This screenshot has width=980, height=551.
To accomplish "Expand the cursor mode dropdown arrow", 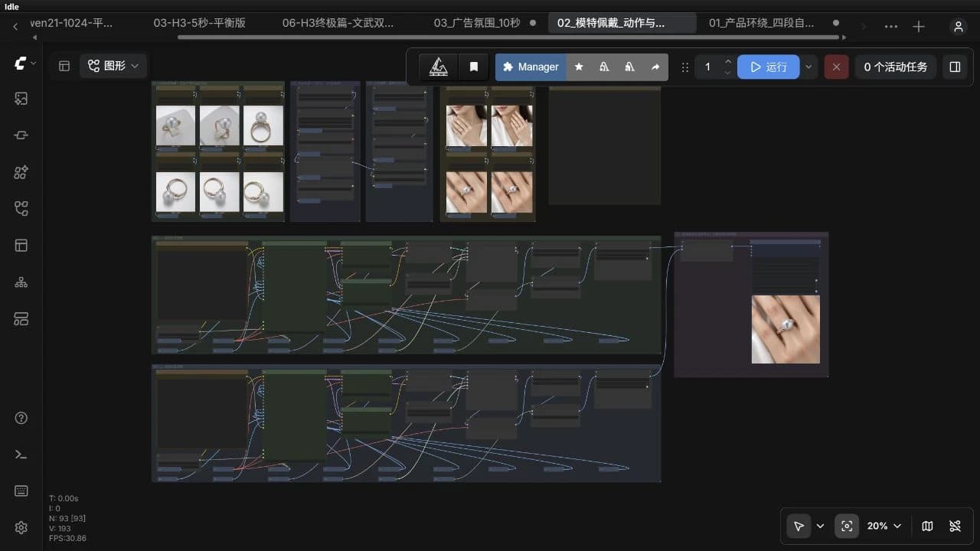I will point(821,526).
